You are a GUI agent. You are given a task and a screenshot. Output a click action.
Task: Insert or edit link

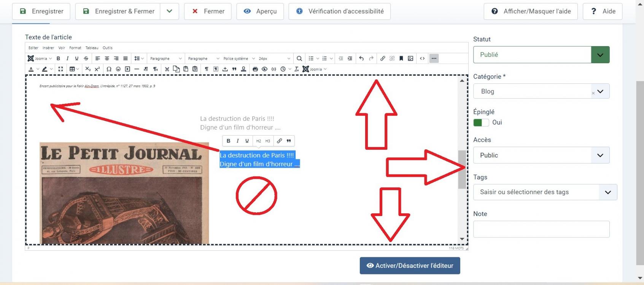click(x=383, y=58)
